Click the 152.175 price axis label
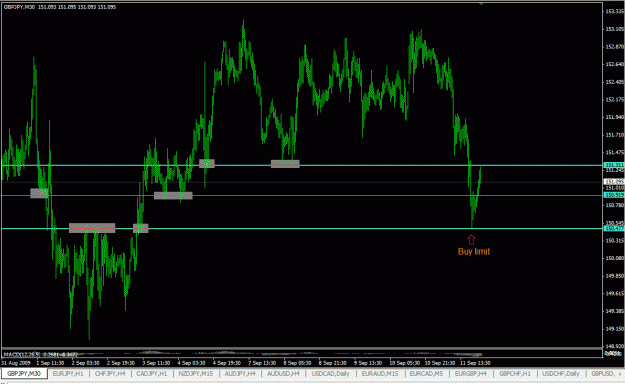 pos(614,99)
